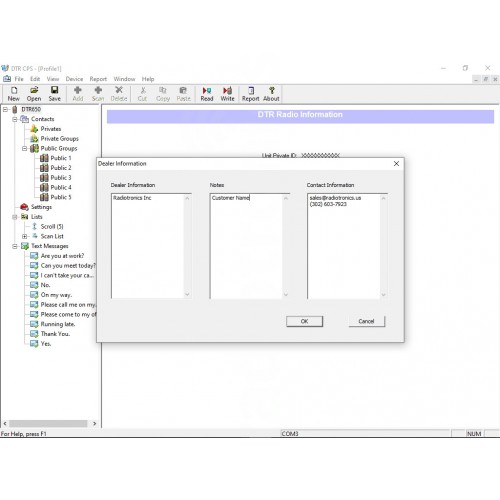Expand the Scan List tree node
Viewport: 500px width, 500px height.
[25, 236]
